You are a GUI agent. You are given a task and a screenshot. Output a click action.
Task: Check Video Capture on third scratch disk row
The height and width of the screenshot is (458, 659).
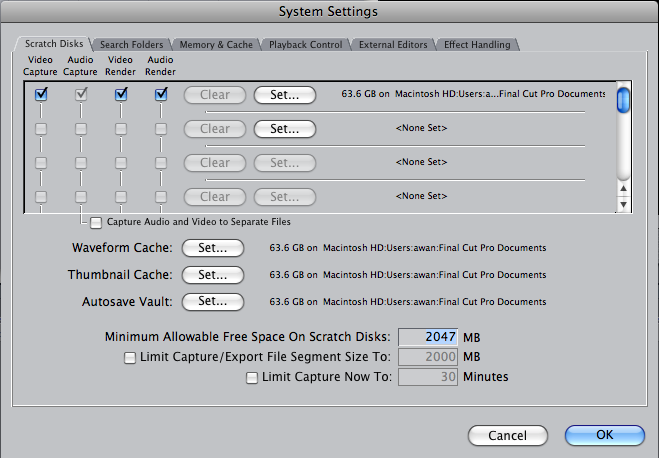[x=41, y=163]
